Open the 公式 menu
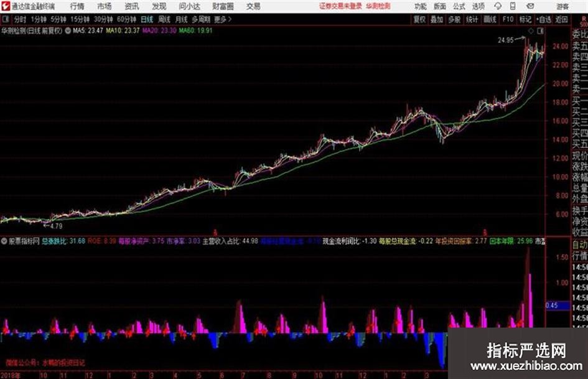588x379 pixels. [x=459, y=6]
